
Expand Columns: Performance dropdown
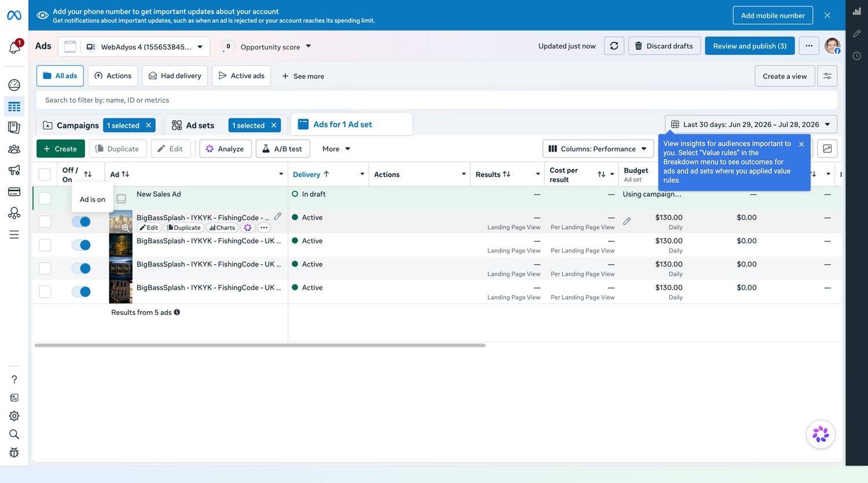click(598, 149)
